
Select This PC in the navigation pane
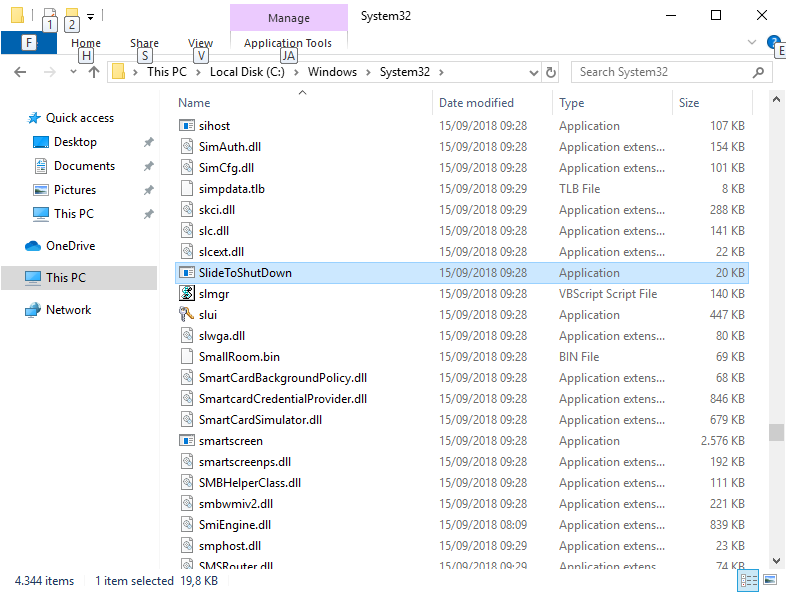click(x=79, y=278)
